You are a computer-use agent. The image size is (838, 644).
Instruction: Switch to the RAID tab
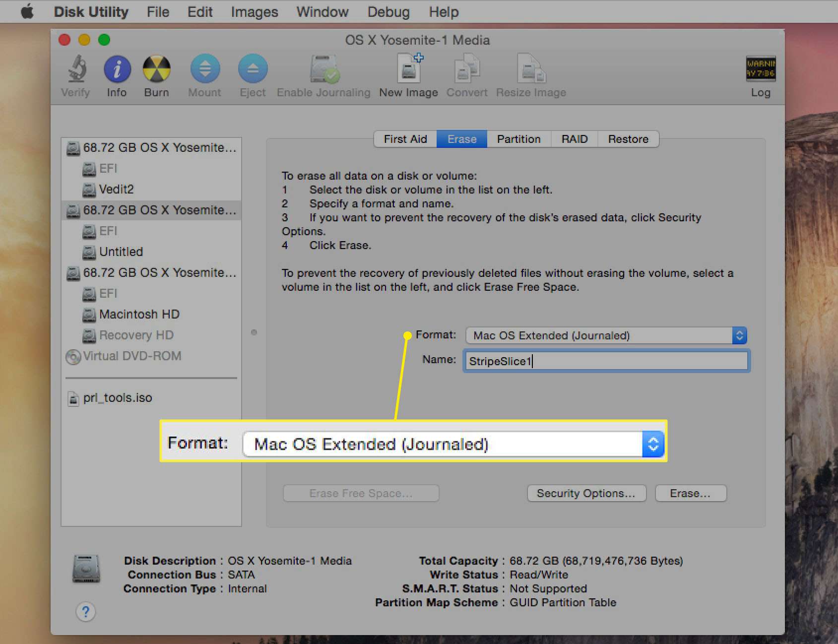575,139
